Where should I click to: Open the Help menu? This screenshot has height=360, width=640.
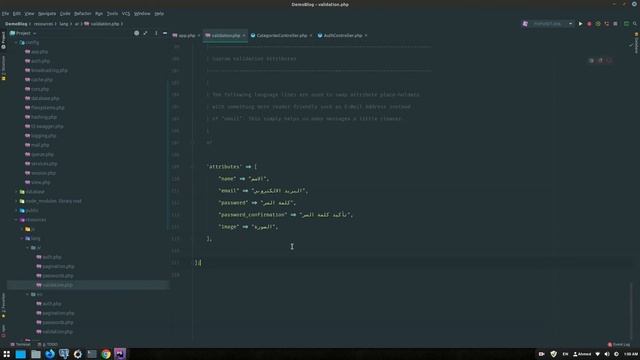tap(159, 13)
